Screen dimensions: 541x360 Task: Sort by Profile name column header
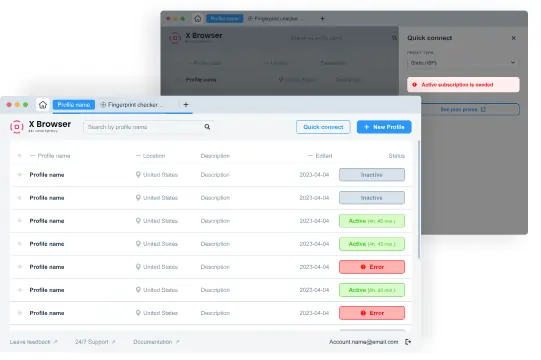(x=50, y=156)
